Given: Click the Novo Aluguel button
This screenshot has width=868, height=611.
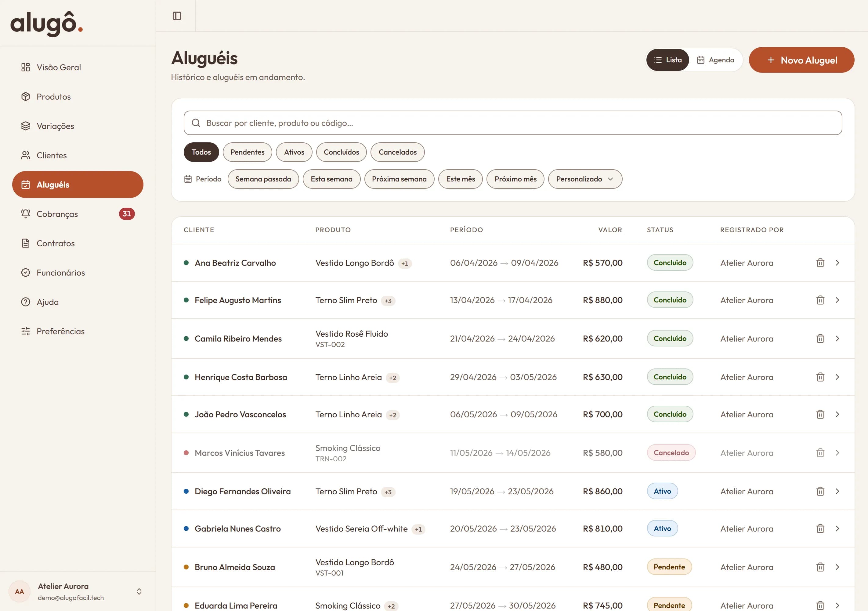Looking at the screenshot, I should click(801, 60).
